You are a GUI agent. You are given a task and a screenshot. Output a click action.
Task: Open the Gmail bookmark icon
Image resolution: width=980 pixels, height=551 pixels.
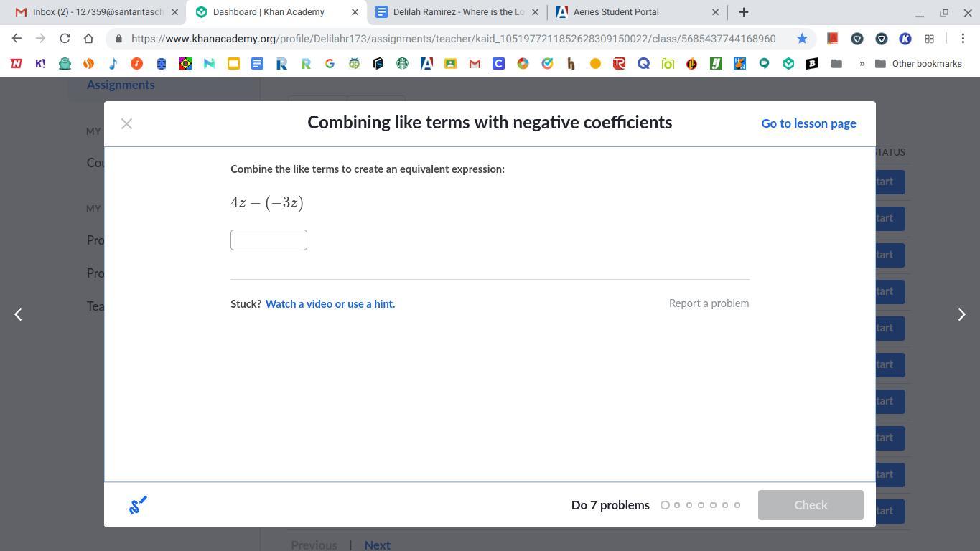pyautogui.click(x=475, y=64)
